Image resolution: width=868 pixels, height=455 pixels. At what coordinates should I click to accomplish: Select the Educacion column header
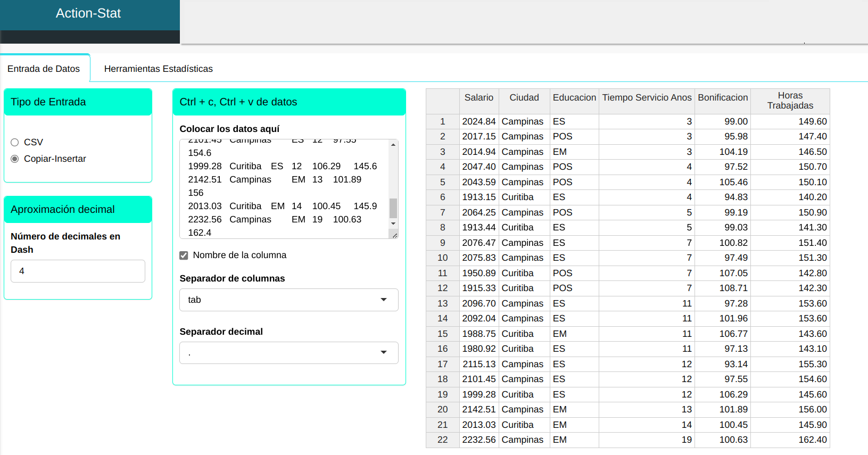tap(574, 98)
